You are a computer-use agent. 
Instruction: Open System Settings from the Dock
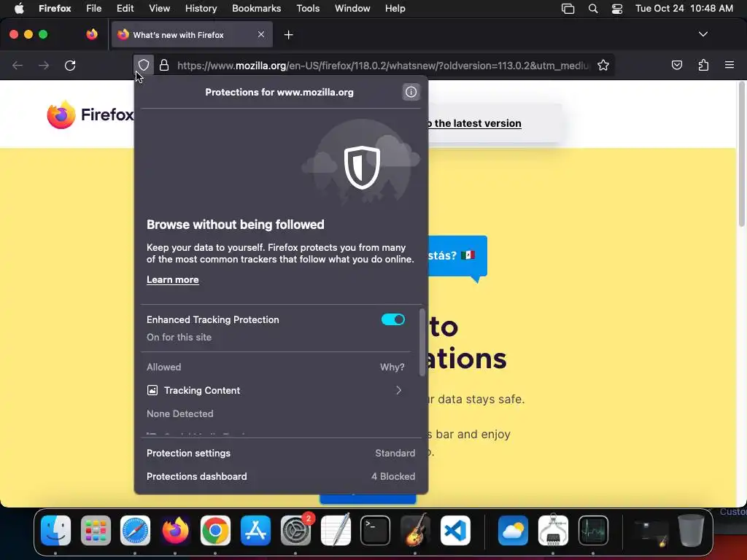click(x=295, y=530)
